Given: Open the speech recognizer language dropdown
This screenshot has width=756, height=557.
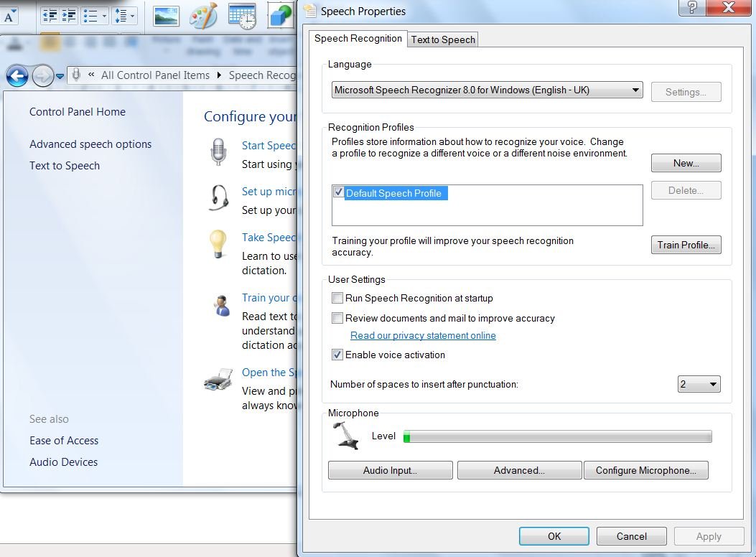Looking at the screenshot, I should (x=635, y=90).
